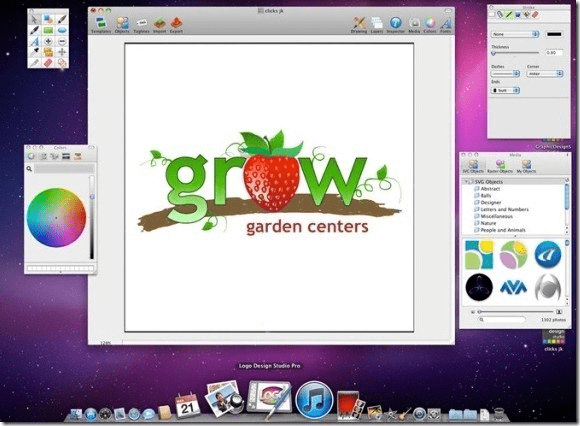580x426 pixels.
Task: Click the thumbnail size slider in Media panel
Action: [x=516, y=312]
